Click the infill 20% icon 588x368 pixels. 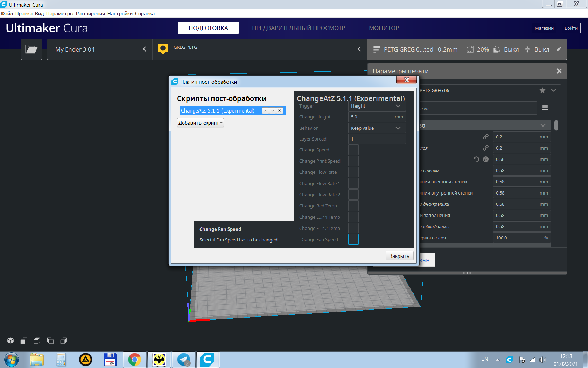[470, 49]
